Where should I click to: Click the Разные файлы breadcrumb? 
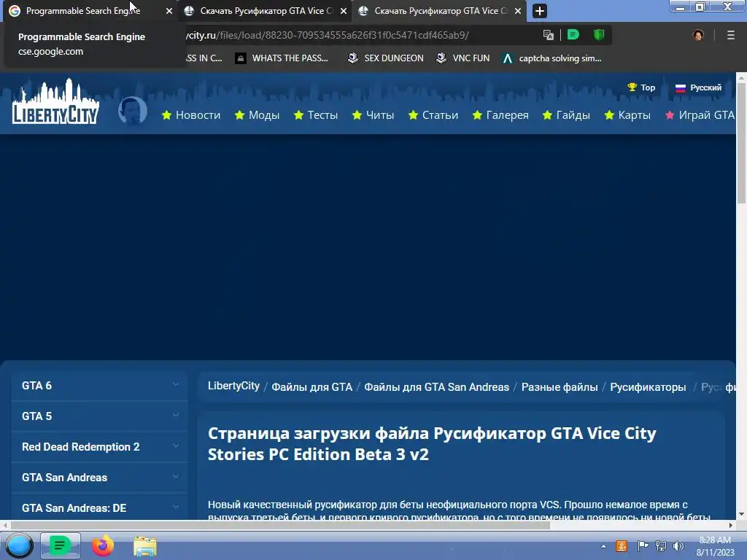[x=560, y=386]
